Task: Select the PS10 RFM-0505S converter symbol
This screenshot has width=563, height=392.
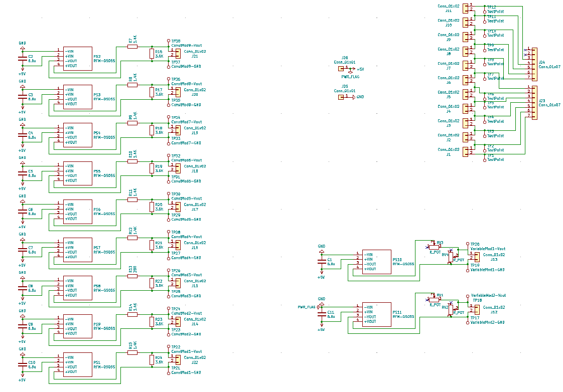Action: [376, 262]
